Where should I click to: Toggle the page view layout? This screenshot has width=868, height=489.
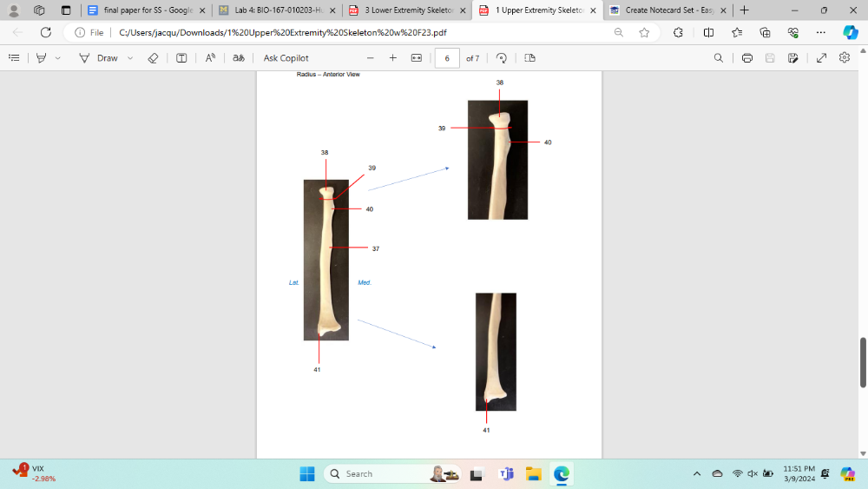click(x=529, y=58)
